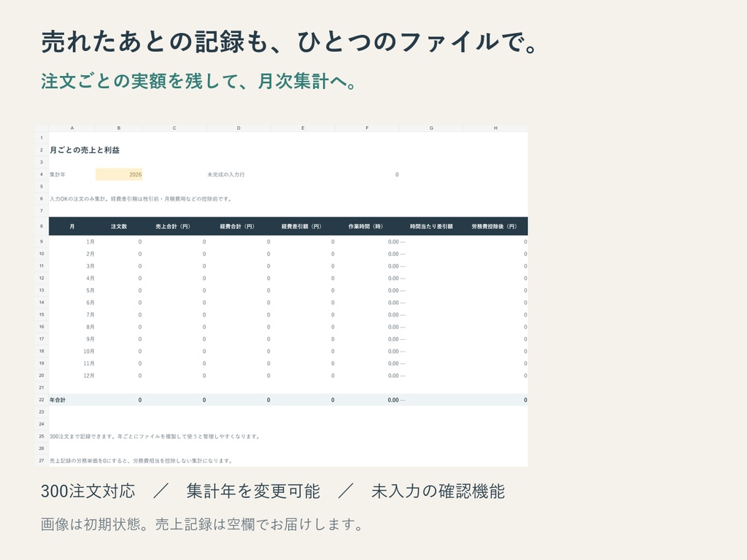Select column header B
The image size is (747, 560).
(x=119, y=128)
